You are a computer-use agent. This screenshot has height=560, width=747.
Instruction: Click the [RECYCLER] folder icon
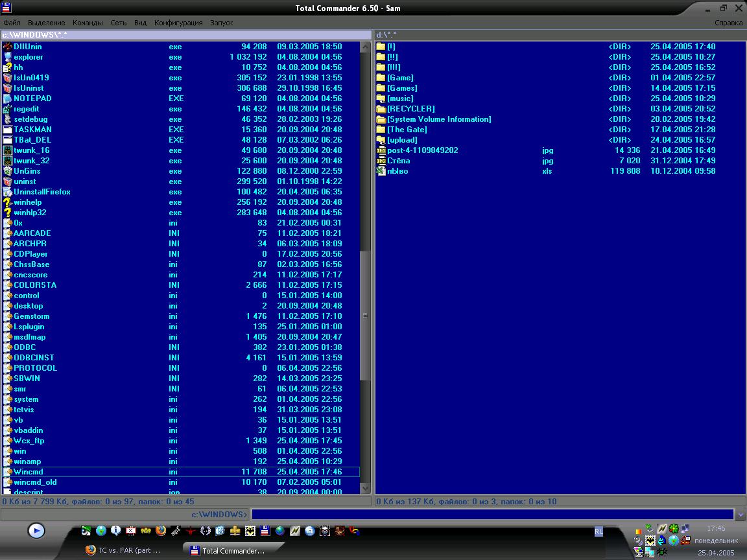[x=381, y=109]
